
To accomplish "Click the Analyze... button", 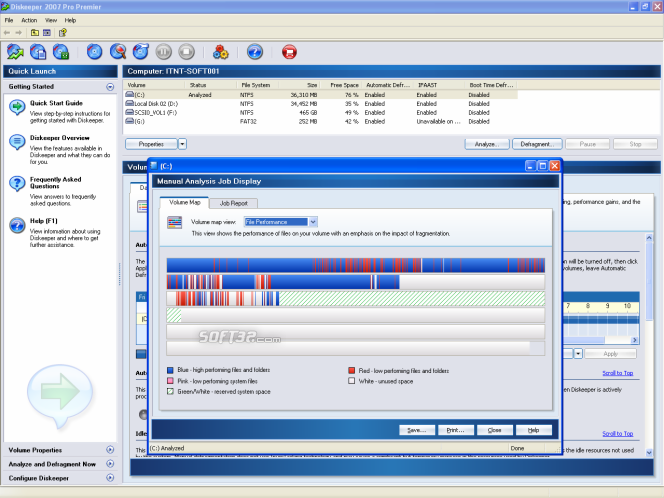I will pos(487,144).
